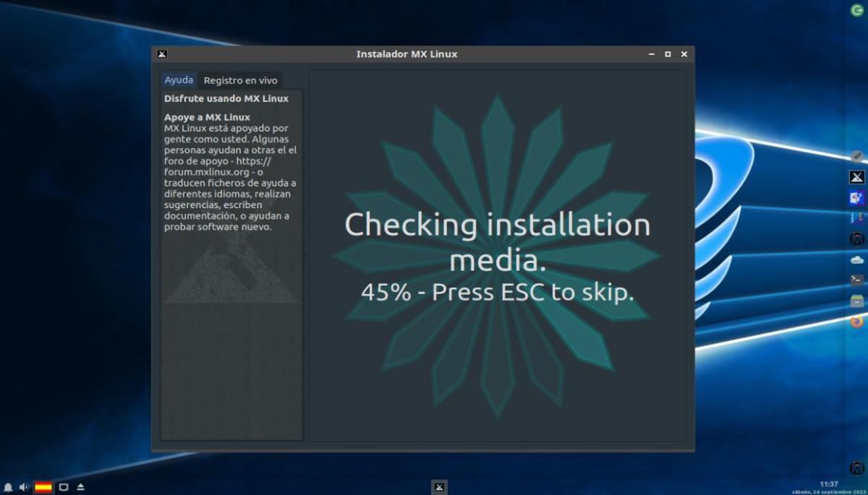868x495 pixels.
Task: Click the MX icon in installer title bar
Action: coord(162,54)
